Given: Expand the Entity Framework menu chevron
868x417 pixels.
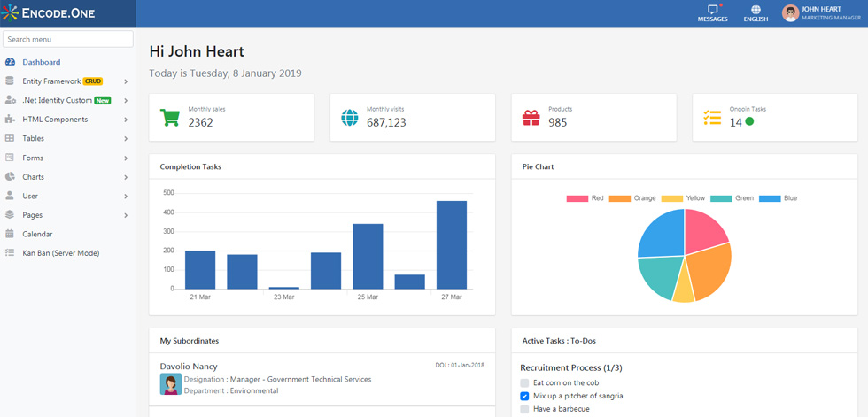Looking at the screenshot, I should [126, 81].
